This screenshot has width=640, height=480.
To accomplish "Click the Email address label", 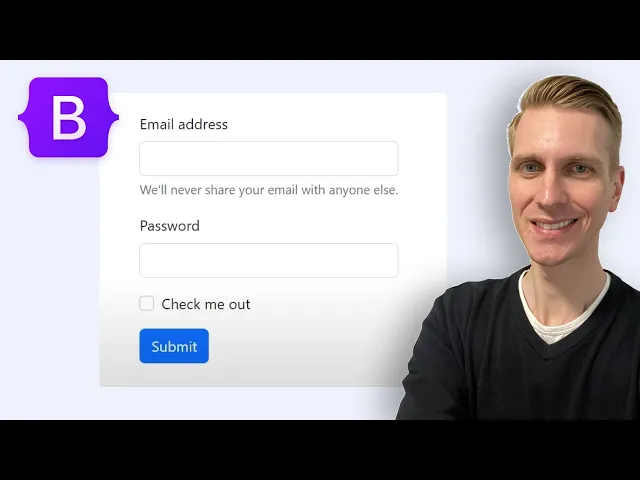I will 184,124.
